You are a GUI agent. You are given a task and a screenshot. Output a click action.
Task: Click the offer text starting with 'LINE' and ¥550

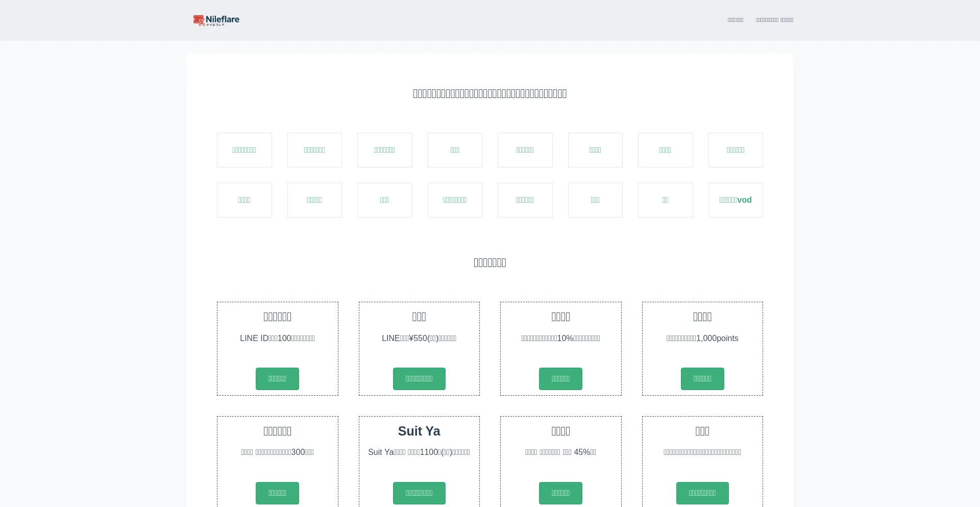419,339
